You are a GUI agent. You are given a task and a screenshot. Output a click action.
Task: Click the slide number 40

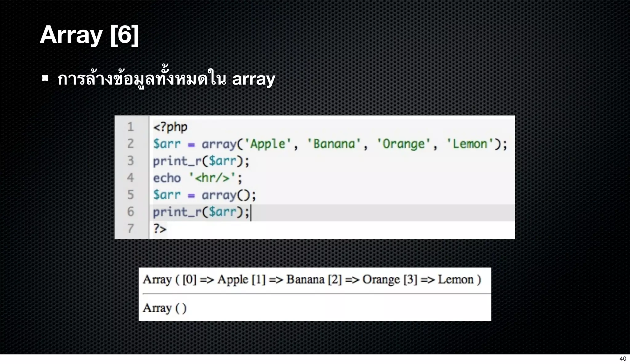tap(623, 359)
